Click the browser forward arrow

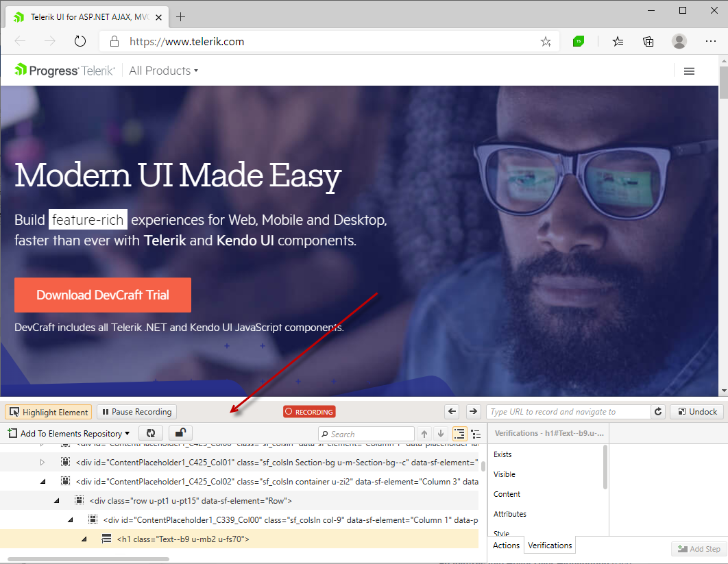(x=49, y=41)
